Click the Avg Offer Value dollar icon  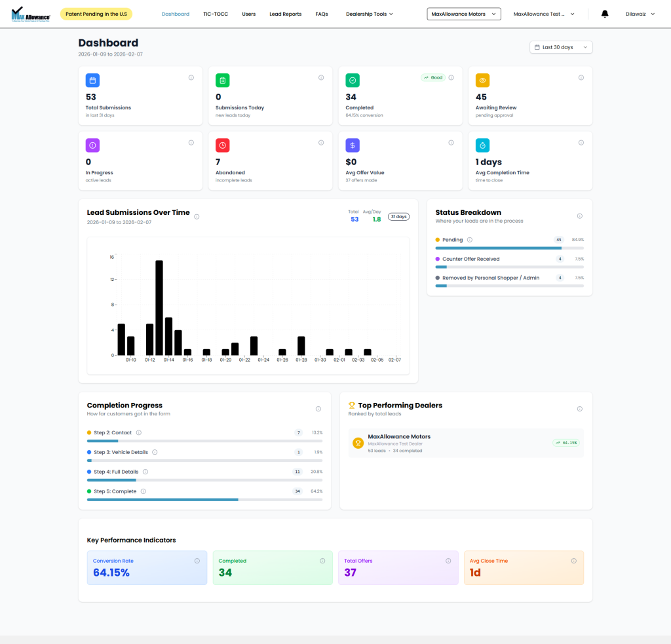point(353,145)
